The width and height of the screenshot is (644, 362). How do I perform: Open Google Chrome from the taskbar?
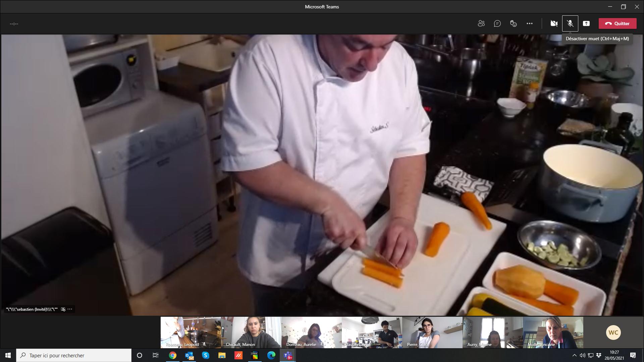[x=172, y=355]
